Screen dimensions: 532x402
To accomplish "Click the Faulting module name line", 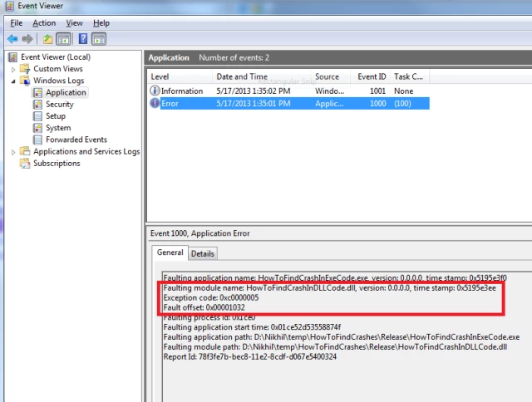I will pyautogui.click(x=329, y=288).
